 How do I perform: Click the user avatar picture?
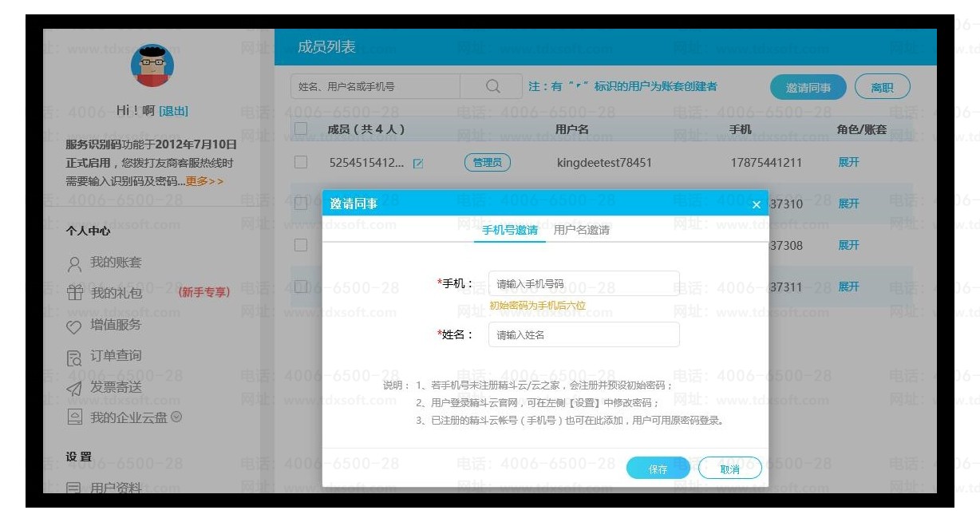click(152, 65)
